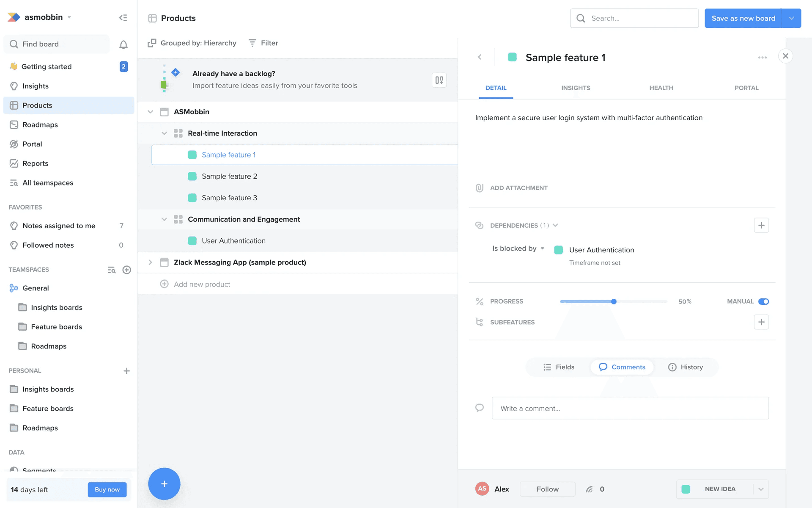Click the progress slider handle

[x=614, y=301]
